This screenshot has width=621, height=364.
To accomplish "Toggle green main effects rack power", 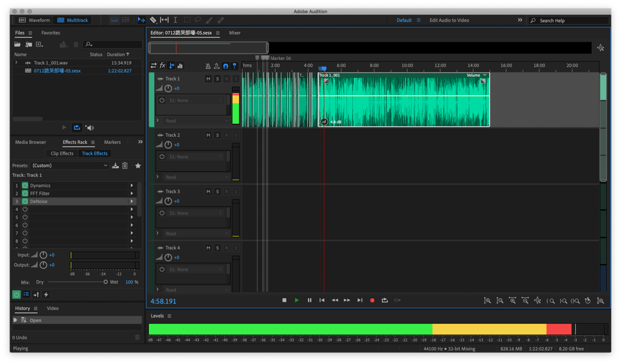I will tap(16, 294).
